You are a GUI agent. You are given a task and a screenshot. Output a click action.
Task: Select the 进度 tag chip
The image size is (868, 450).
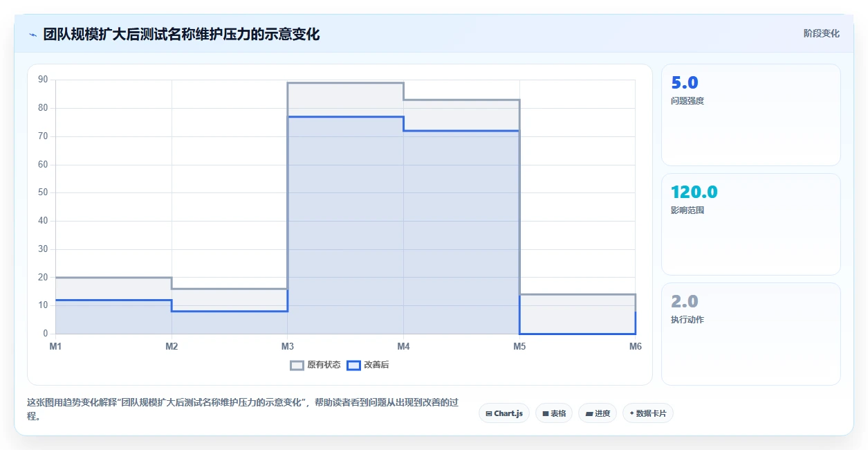coord(598,413)
